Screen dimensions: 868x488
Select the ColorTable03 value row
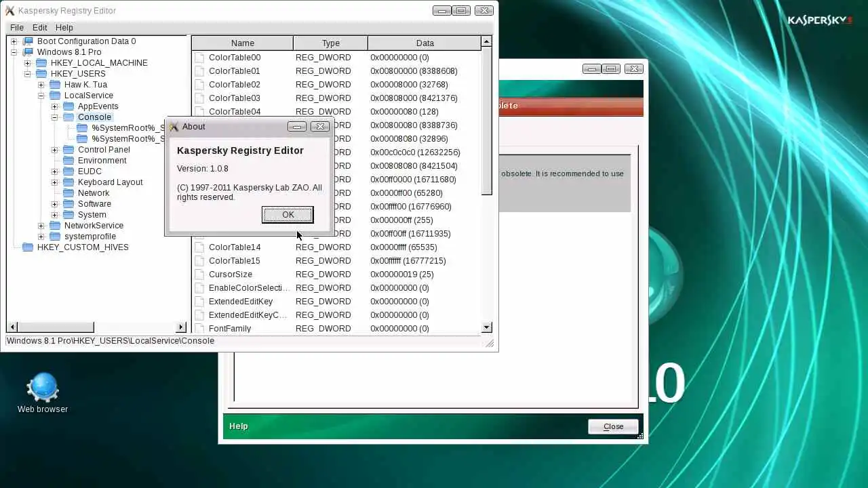click(336, 98)
